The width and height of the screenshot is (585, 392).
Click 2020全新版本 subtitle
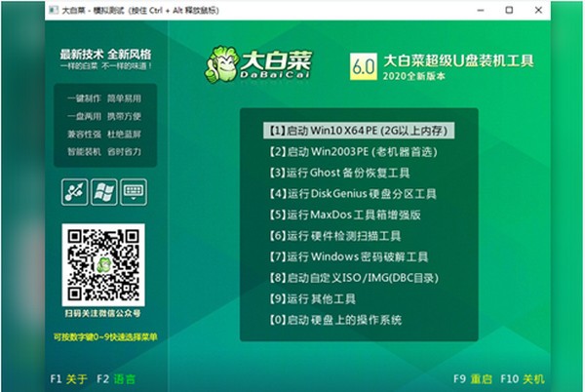(413, 76)
